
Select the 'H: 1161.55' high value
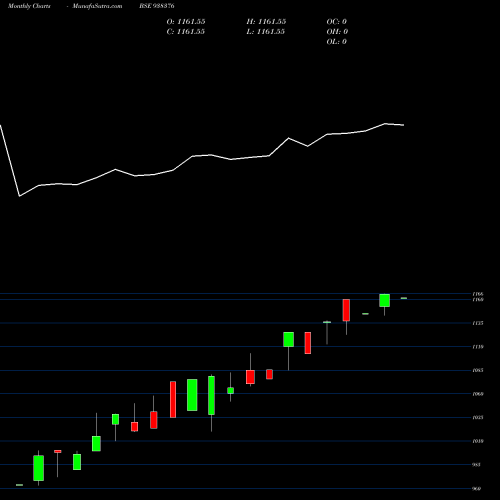pos(266,22)
